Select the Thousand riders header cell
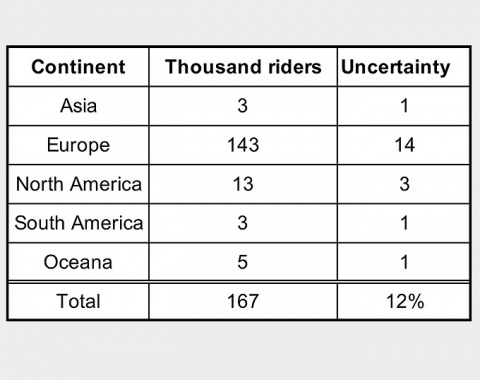 point(243,67)
